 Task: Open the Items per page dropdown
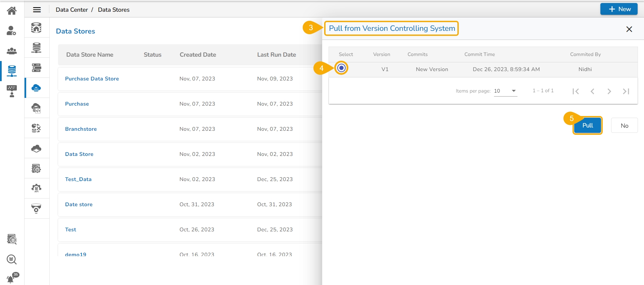coord(505,91)
